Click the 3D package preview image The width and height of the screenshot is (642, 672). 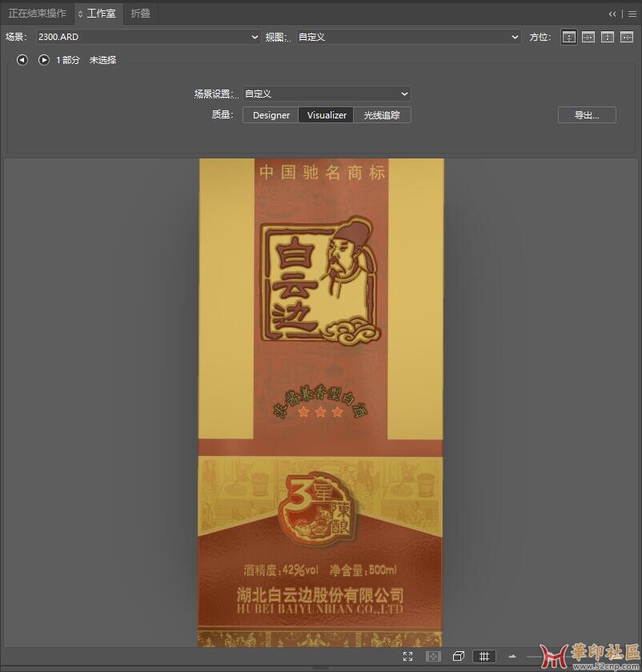(x=320, y=403)
